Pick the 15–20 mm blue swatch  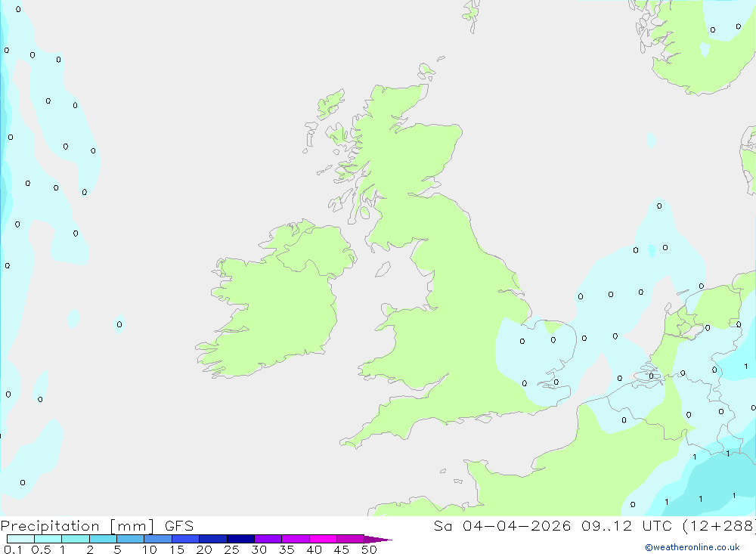(x=186, y=539)
